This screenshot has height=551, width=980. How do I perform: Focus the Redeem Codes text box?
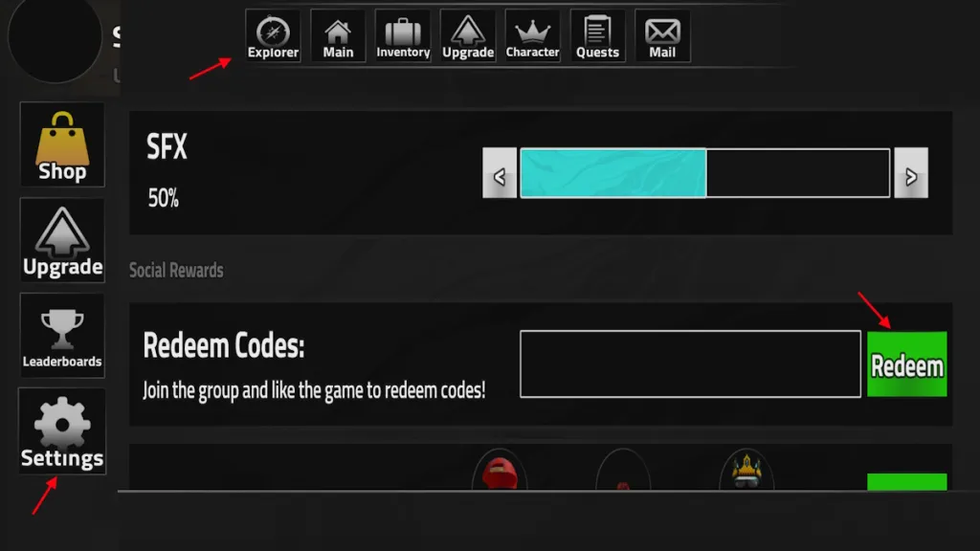click(690, 364)
